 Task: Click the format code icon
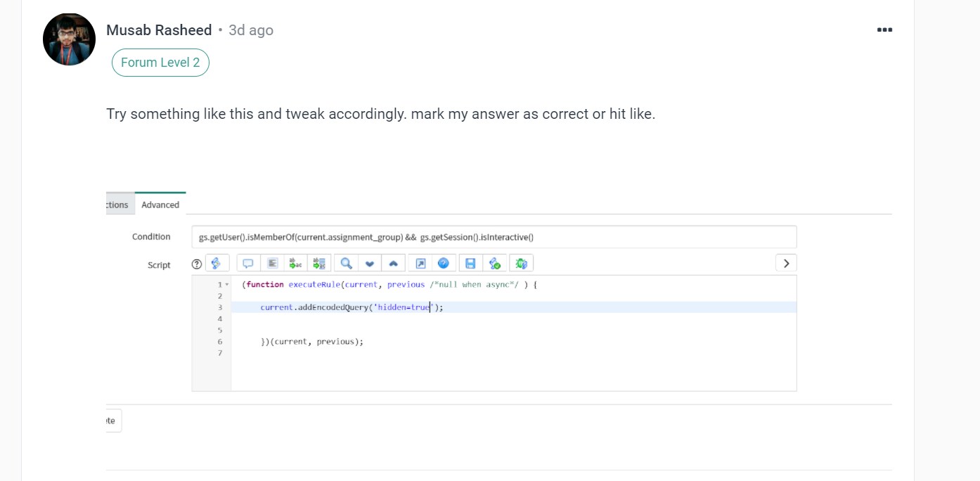point(273,263)
